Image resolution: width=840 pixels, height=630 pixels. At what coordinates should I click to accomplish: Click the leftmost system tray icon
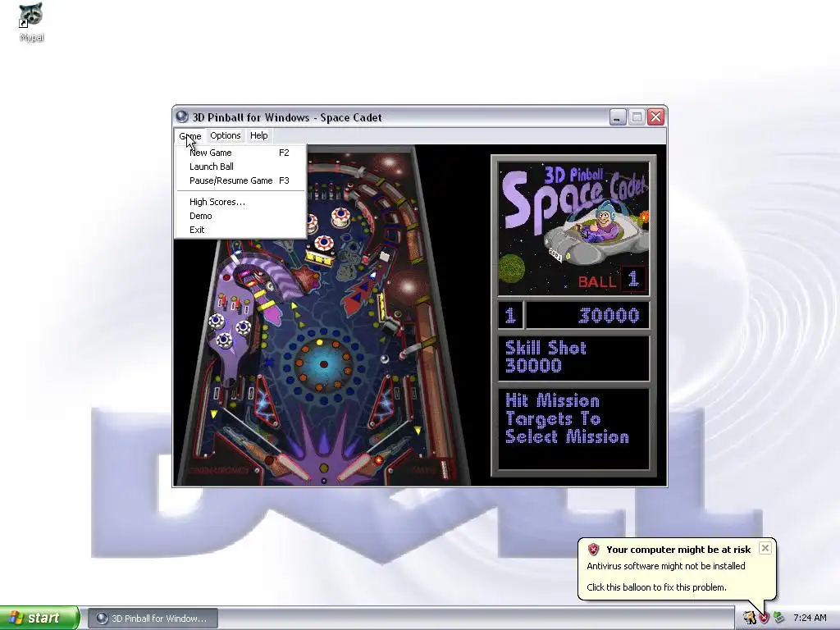coord(749,619)
